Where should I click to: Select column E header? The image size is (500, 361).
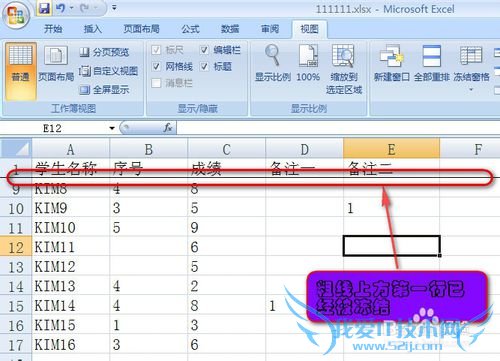pyautogui.click(x=391, y=149)
